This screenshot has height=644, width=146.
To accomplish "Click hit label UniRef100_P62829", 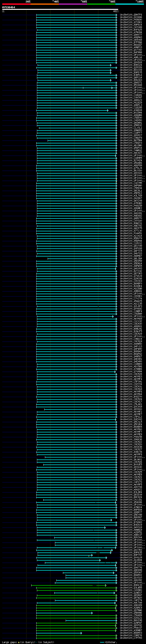I will tap(131, 103).
